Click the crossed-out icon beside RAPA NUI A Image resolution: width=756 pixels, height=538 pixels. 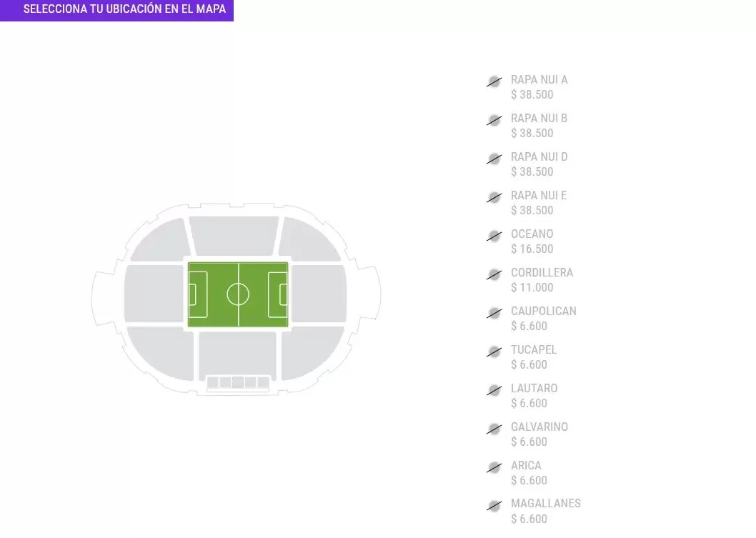click(x=494, y=82)
